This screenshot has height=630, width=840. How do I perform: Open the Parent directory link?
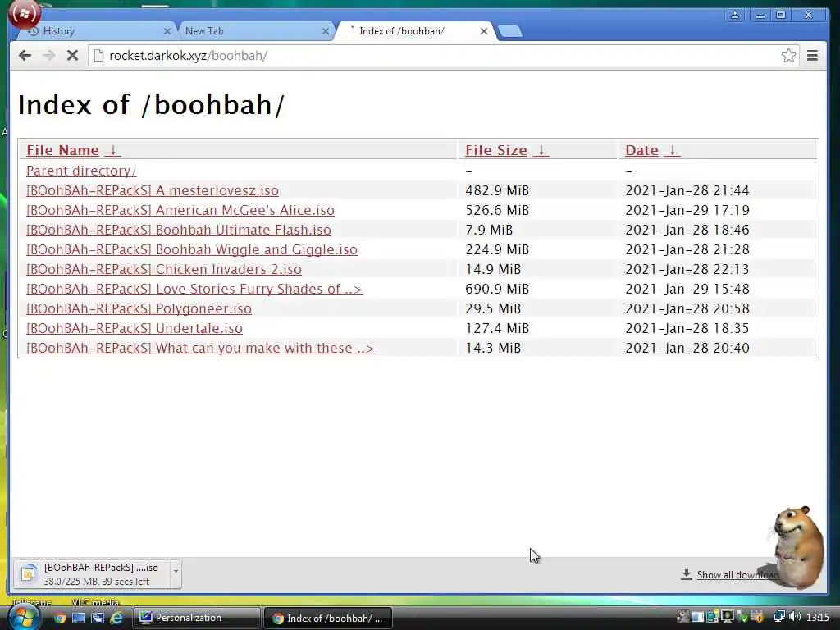click(81, 171)
